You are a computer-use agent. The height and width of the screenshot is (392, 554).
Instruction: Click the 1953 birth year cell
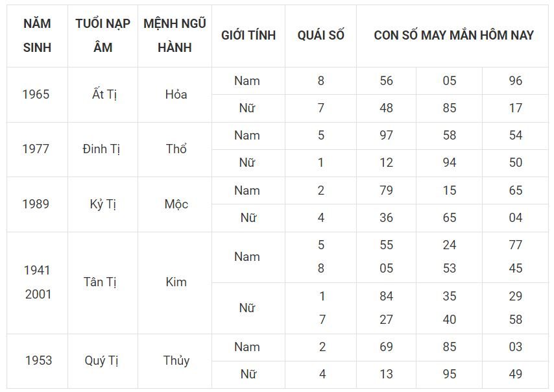tap(37, 361)
